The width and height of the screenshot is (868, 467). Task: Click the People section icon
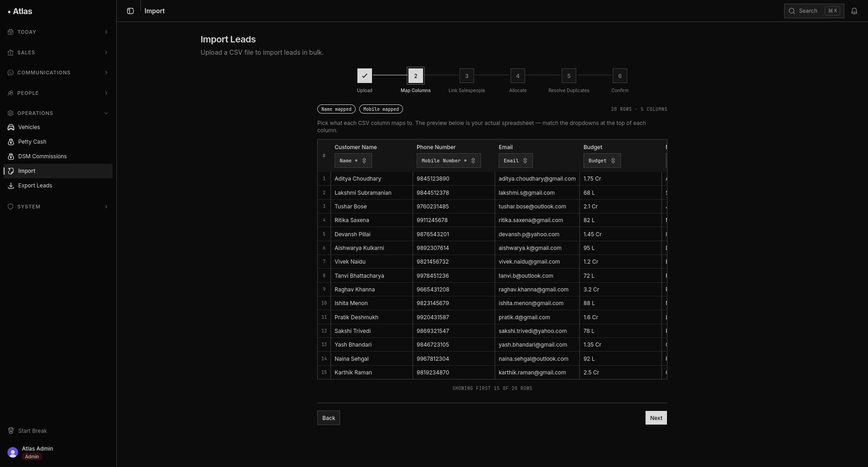click(10, 93)
